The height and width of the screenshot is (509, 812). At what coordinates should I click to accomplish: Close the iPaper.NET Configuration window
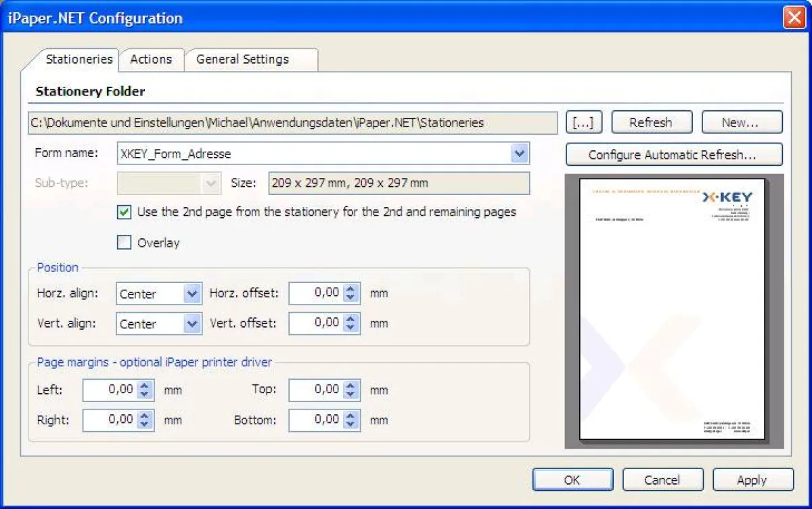pos(794,18)
